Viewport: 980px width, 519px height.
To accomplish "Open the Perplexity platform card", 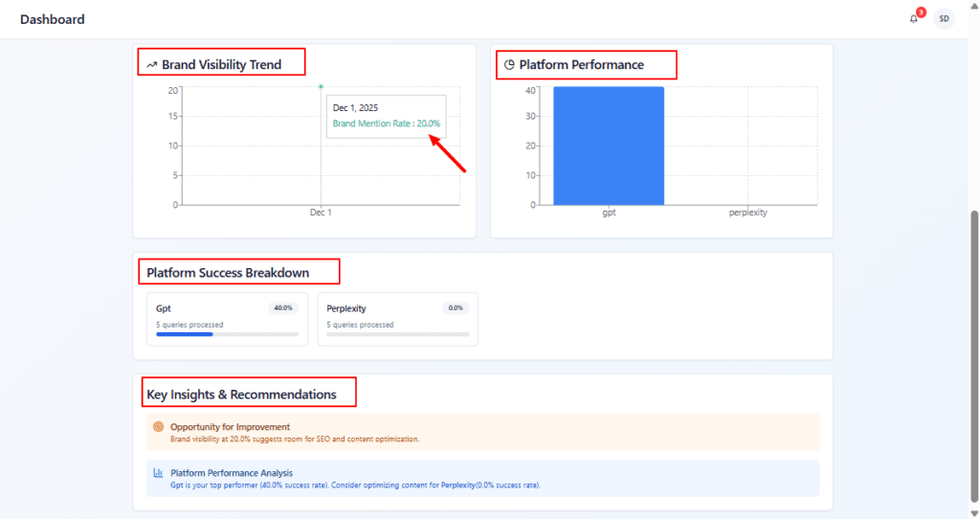I will point(397,319).
